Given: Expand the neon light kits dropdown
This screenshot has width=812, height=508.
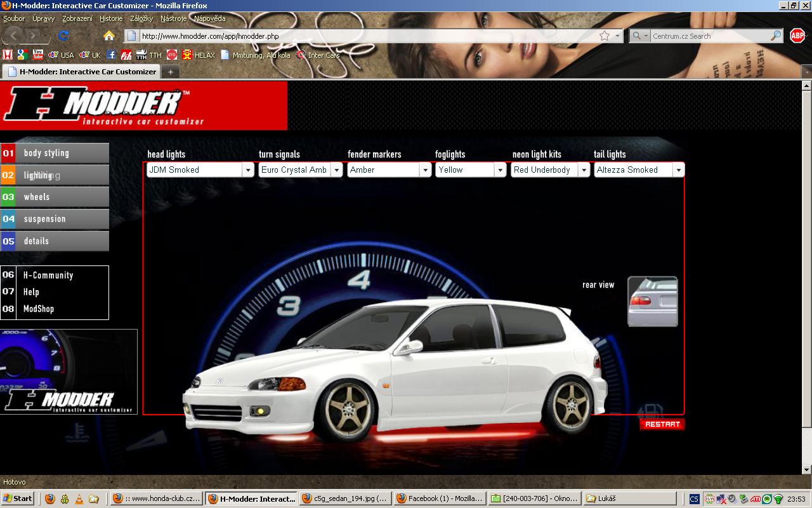Looking at the screenshot, I should (584, 170).
